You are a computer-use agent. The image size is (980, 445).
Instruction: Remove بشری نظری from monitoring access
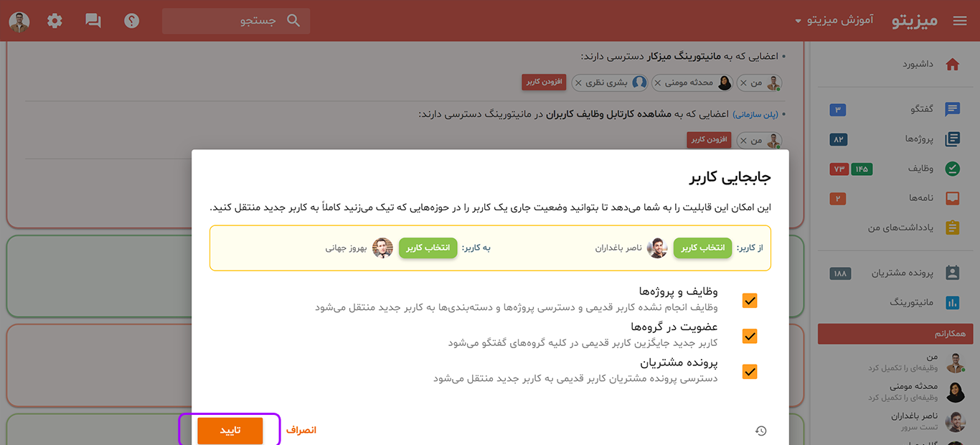coord(579,83)
